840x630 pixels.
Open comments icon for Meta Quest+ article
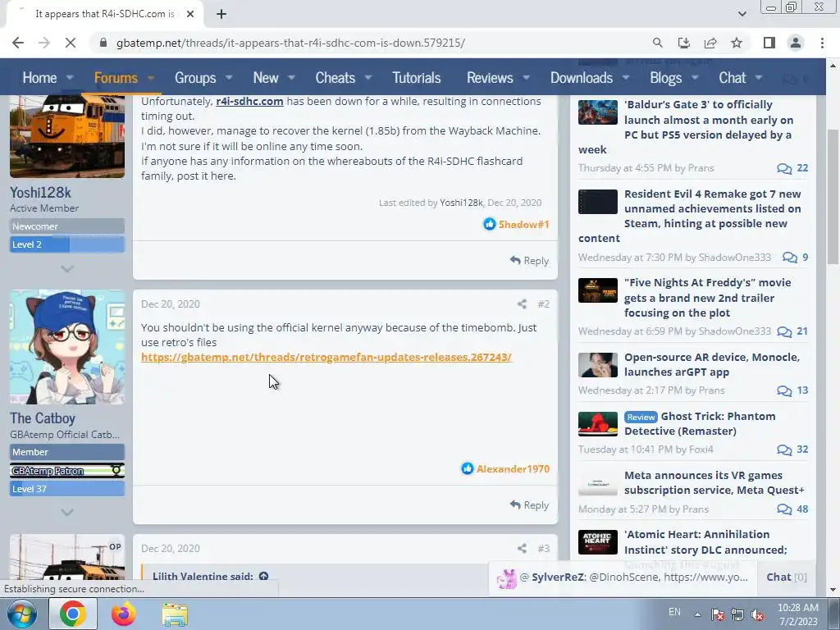784,509
